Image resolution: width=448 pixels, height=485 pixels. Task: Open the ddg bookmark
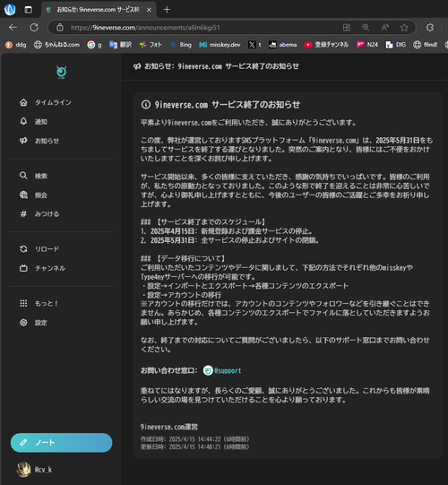[16, 45]
